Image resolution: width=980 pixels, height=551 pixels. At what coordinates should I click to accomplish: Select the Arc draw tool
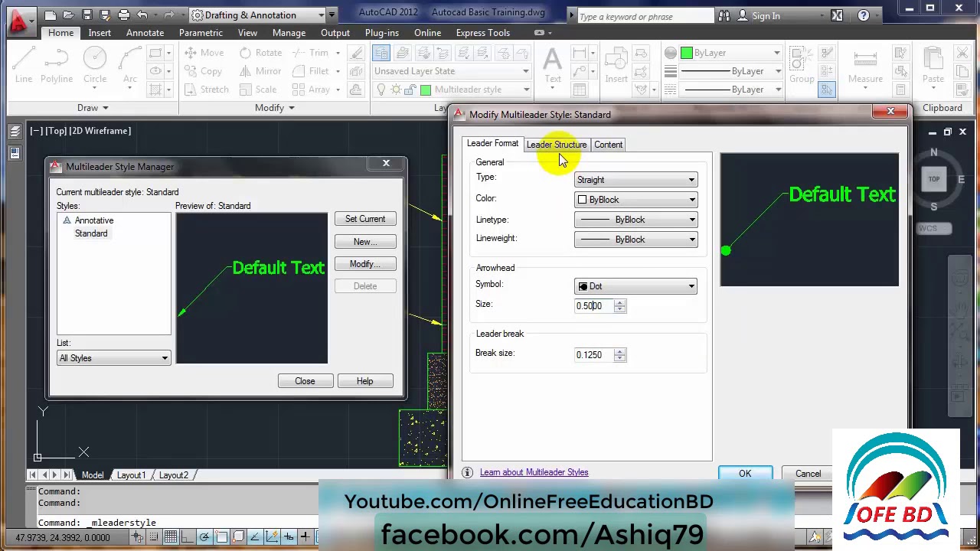point(130,65)
